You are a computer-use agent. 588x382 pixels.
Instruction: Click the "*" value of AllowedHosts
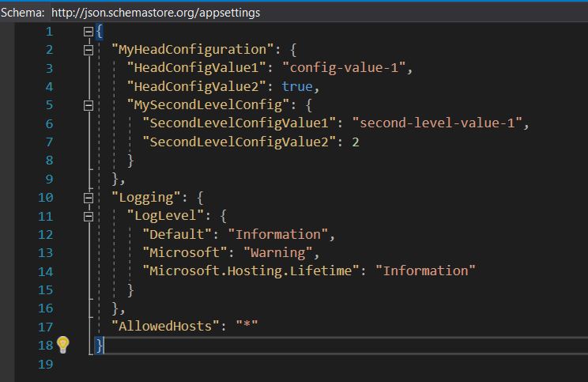tap(247, 326)
